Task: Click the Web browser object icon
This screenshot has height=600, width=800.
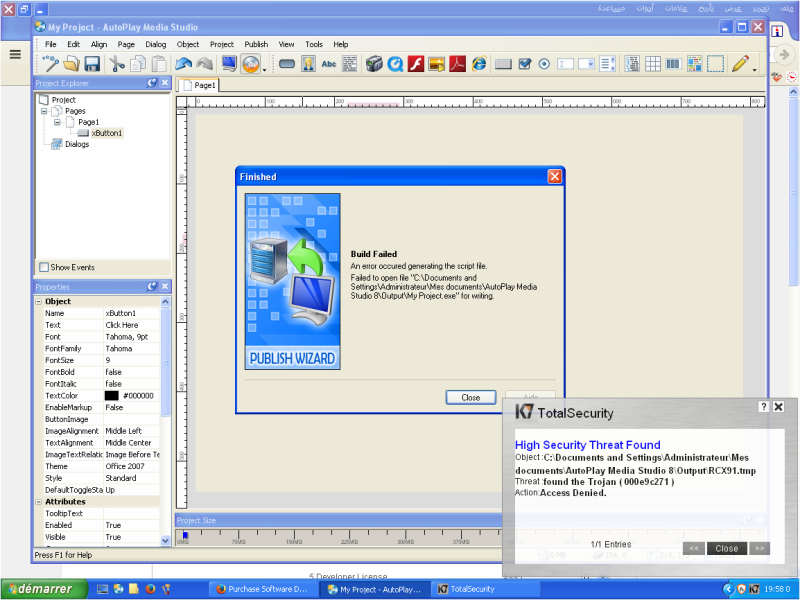Action: click(480, 64)
